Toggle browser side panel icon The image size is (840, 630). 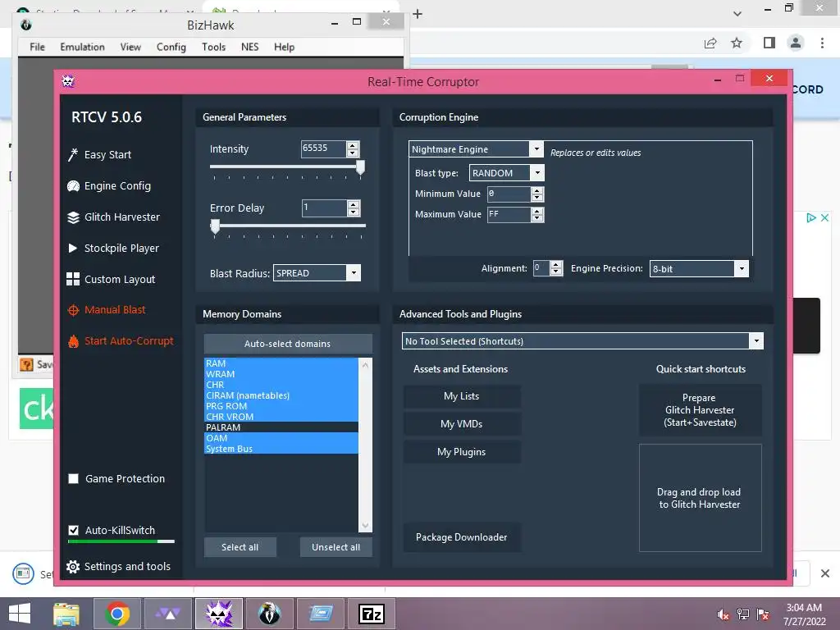coord(769,43)
